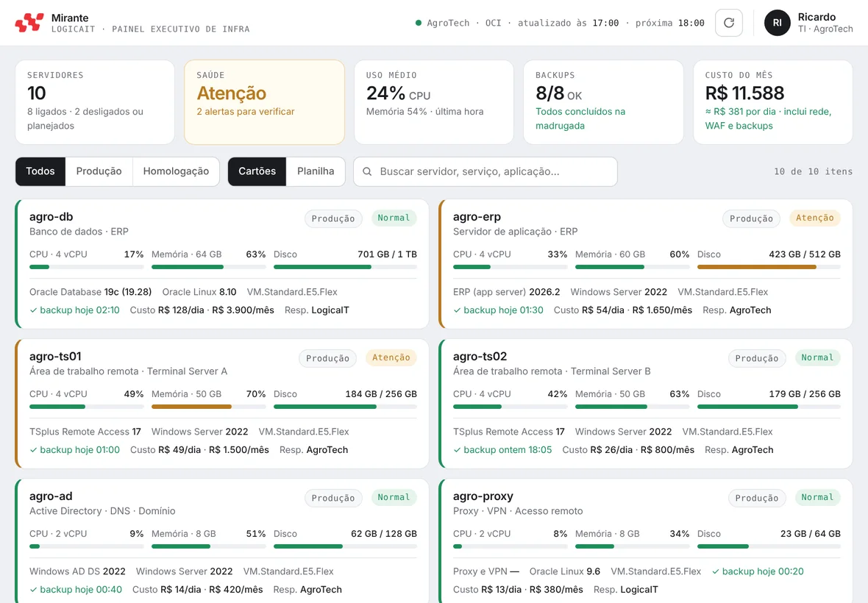
Task: Open the agro-proxy server title
Action: coord(483,496)
